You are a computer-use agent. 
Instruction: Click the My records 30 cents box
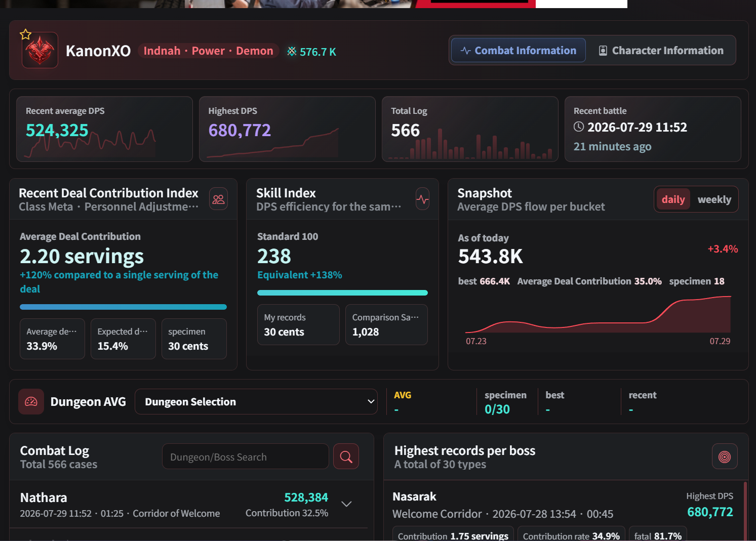[298, 324]
